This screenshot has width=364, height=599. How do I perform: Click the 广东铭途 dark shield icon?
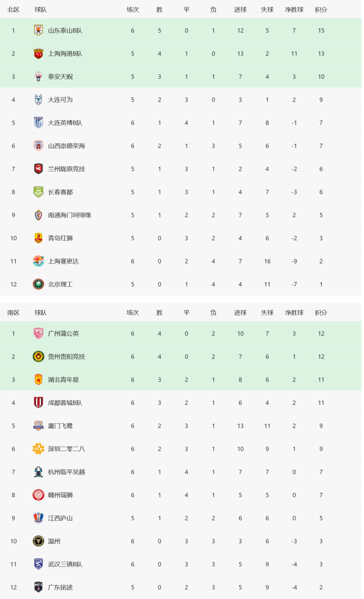[x=38, y=587]
